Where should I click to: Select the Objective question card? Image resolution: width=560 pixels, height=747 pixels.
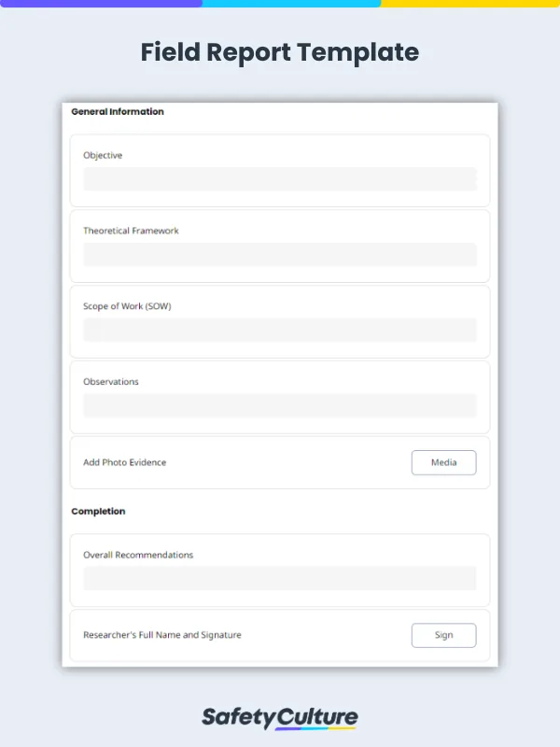coord(280,169)
